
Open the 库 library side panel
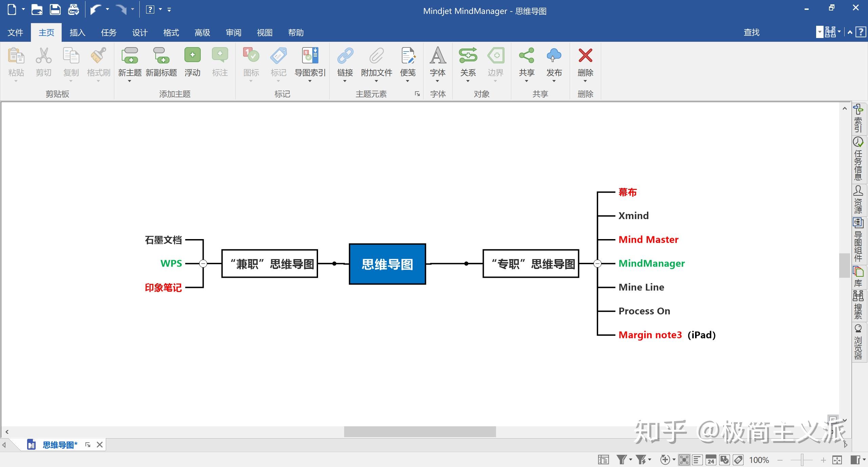point(858,277)
